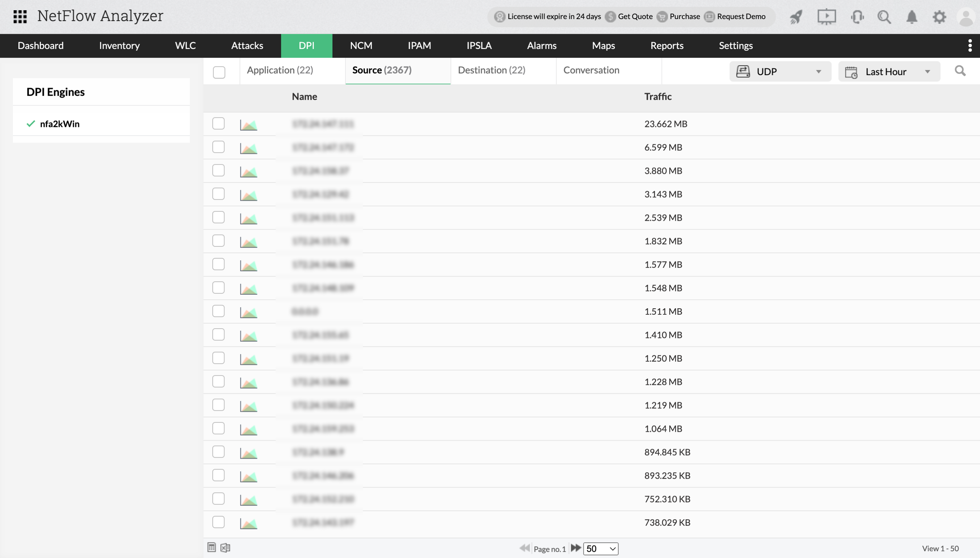
Task: Open the presentation screen icon in header
Action: (826, 17)
